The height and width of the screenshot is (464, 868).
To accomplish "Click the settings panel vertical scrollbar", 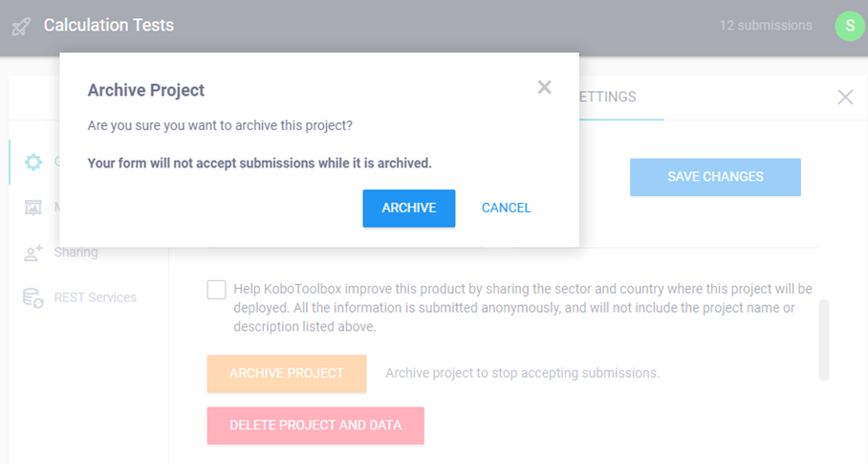I will click(824, 340).
